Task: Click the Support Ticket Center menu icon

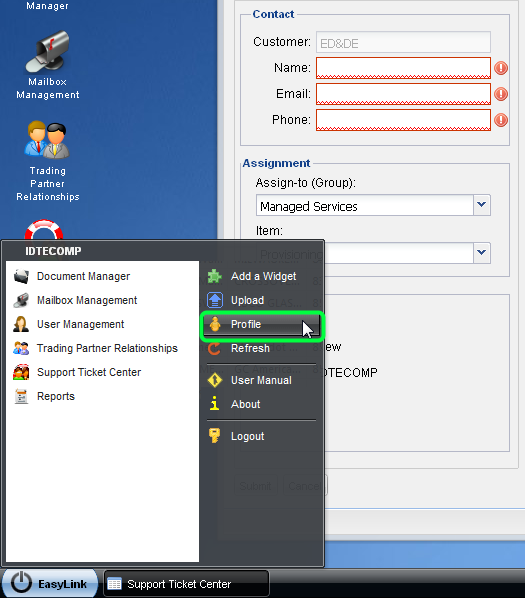Action: pos(21,372)
